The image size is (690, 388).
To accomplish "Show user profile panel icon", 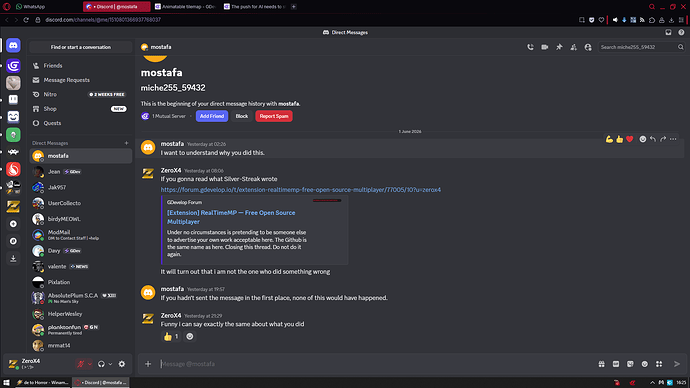I will click(588, 47).
